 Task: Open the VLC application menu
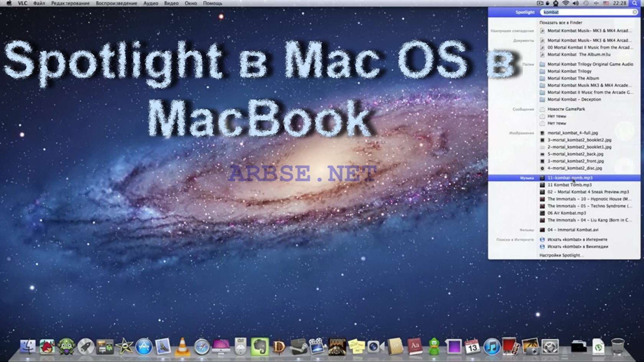(23, 3)
